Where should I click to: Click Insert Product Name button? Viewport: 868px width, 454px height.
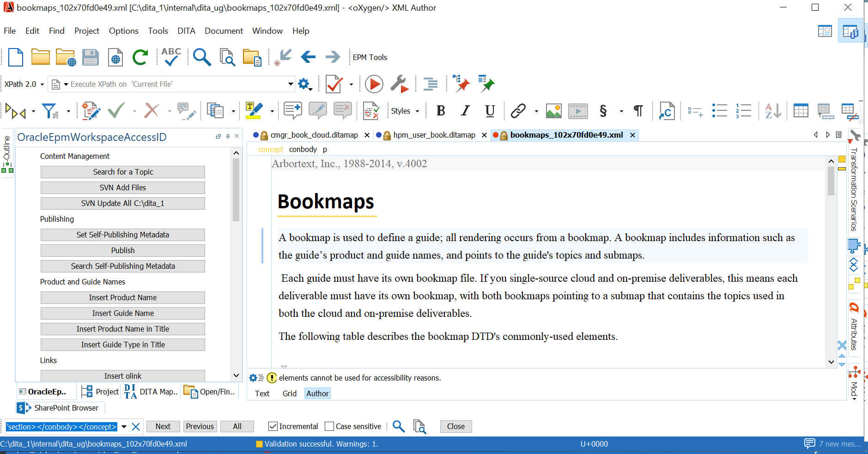123,297
